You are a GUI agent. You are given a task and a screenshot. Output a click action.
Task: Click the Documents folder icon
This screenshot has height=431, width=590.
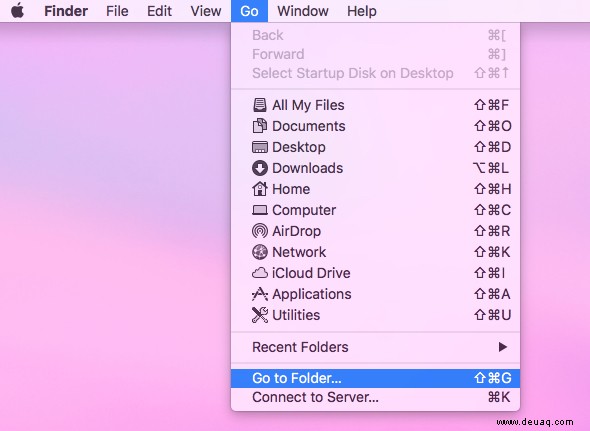(x=260, y=126)
